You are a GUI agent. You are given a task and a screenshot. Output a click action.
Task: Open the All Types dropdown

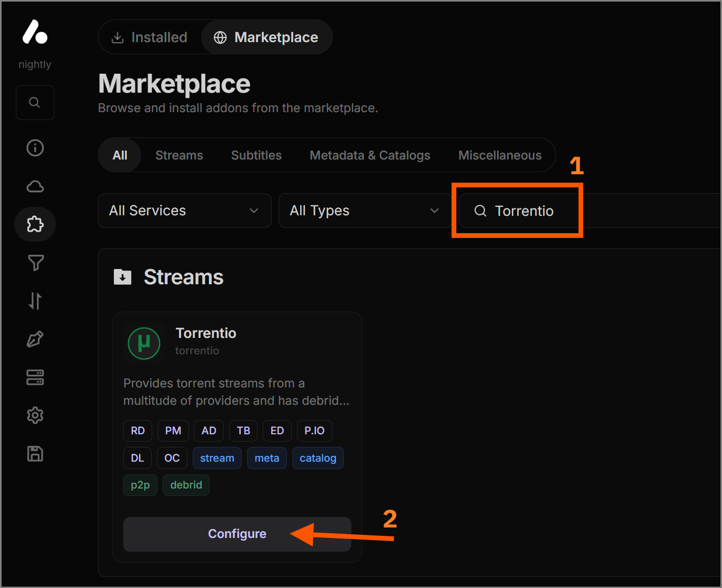365,211
